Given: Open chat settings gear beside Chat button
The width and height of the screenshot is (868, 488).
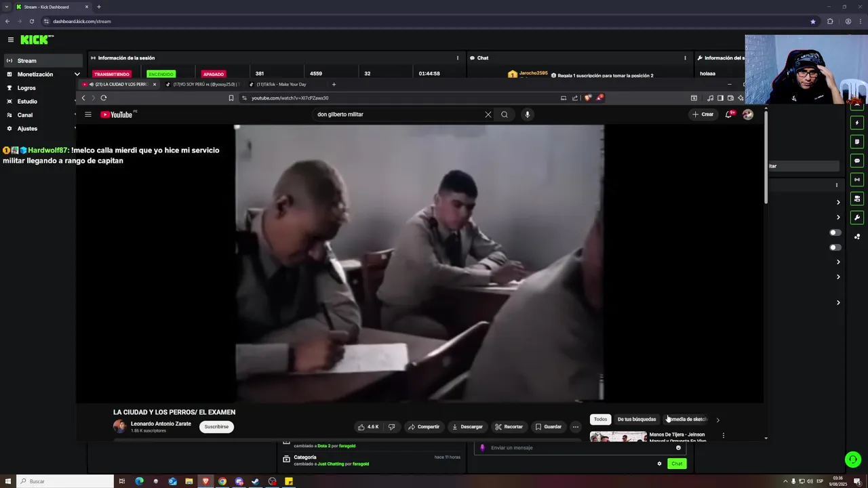Looking at the screenshot, I should (x=659, y=464).
